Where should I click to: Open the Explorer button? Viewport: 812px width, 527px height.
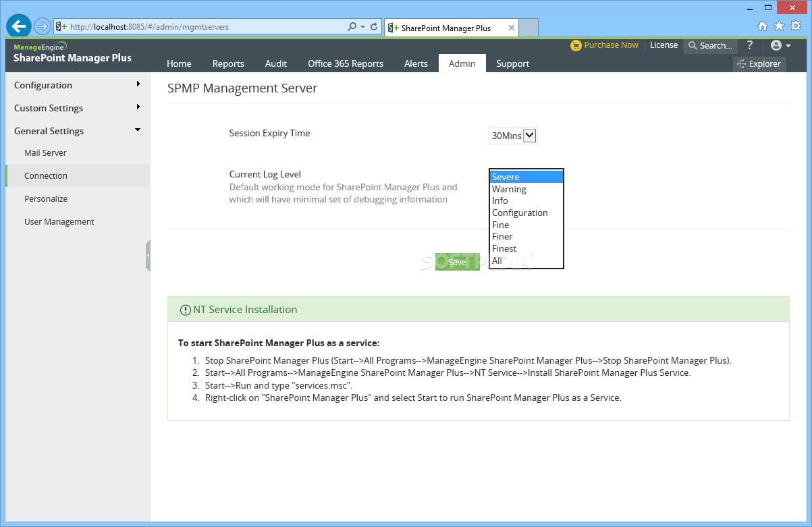coord(759,64)
